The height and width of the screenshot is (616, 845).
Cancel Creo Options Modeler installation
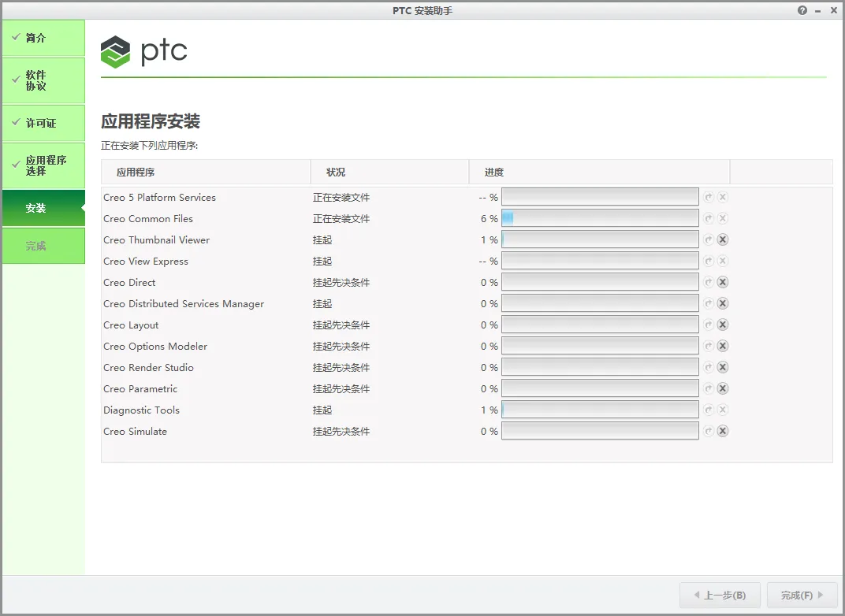723,346
